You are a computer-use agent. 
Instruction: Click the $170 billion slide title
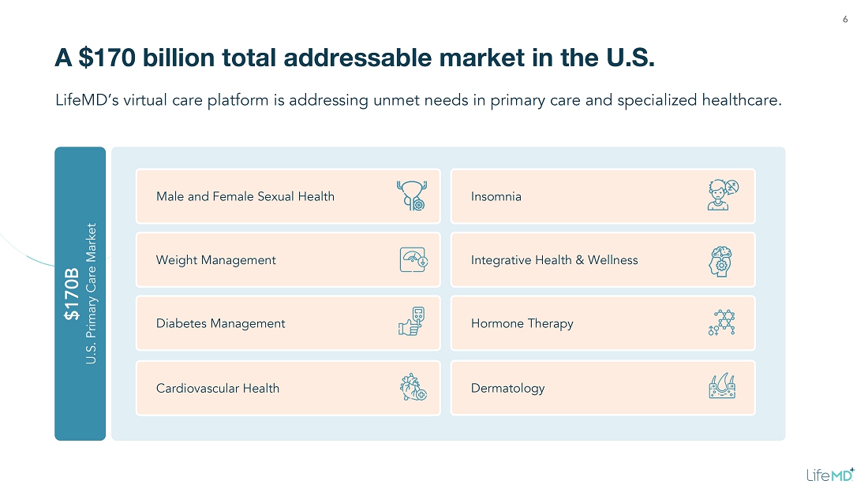tap(354, 58)
